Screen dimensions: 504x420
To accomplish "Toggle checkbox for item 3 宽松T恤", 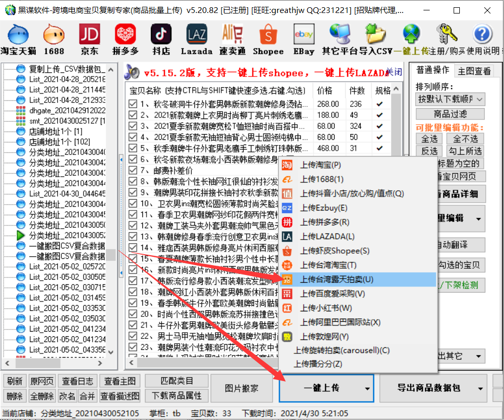I will coord(132,126).
